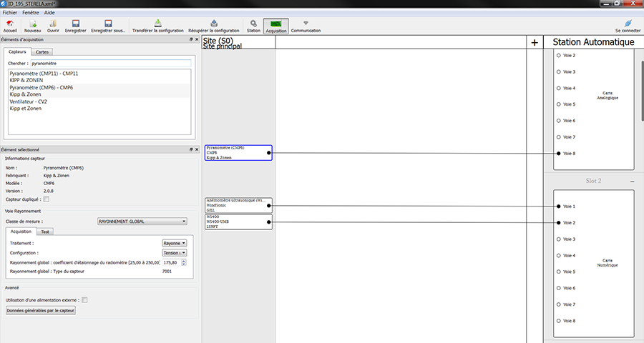644x343 pixels.
Task: Collapse Slot 2 with minus button
Action: [x=632, y=182]
